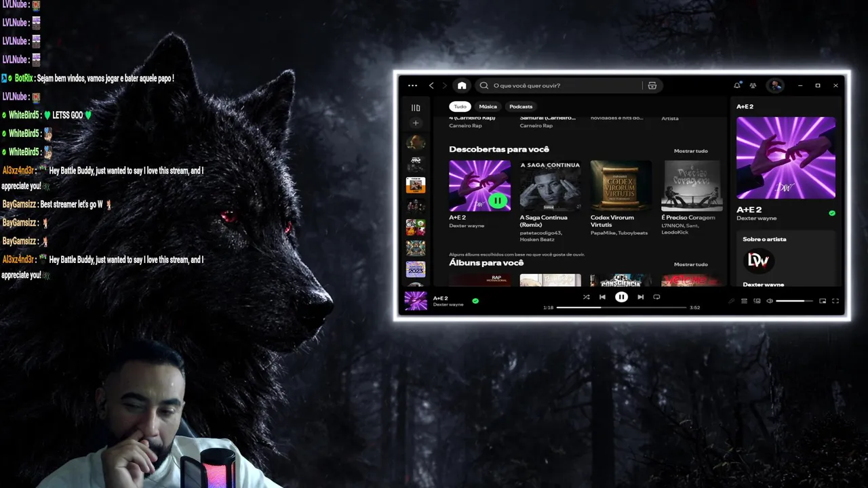Viewport: 868px width, 488px height.
Task: Select the Música filter tab
Action: (x=488, y=106)
